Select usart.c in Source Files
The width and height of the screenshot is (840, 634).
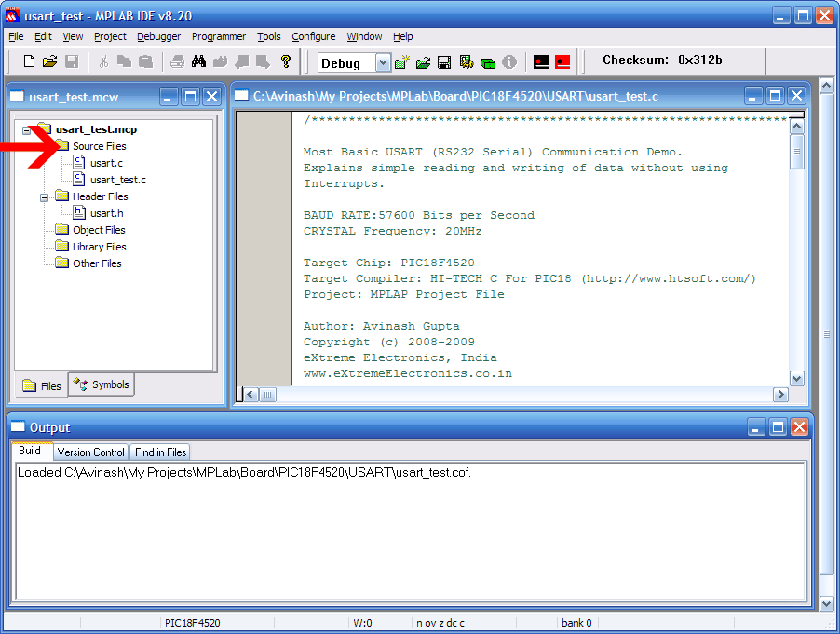[x=106, y=163]
